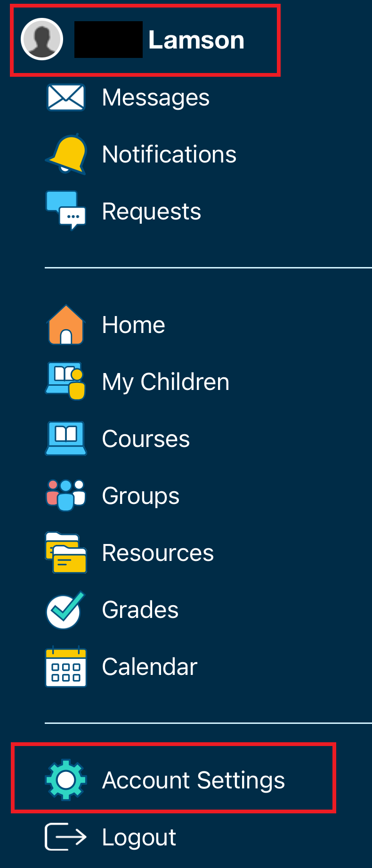
Task: Click the Calendar grid icon
Action: [x=66, y=667]
